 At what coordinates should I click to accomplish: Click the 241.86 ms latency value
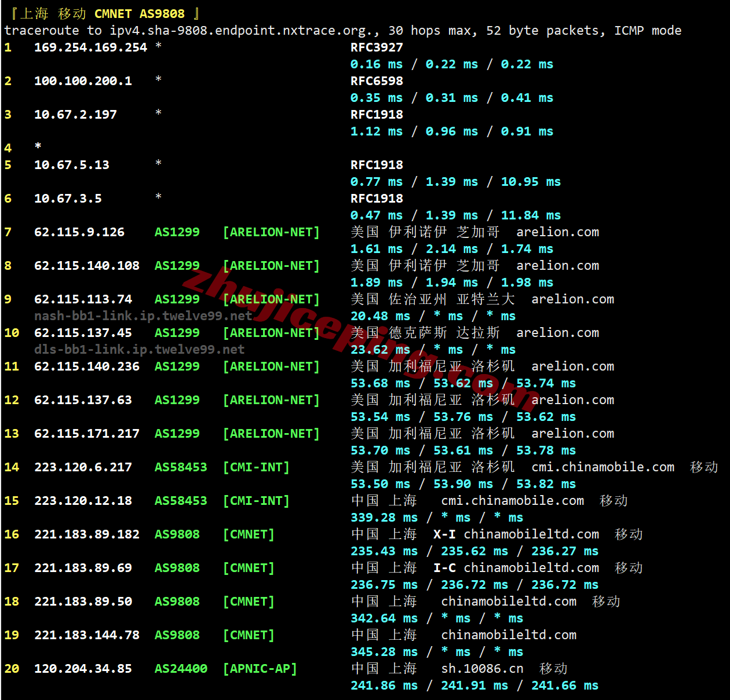click(x=384, y=686)
